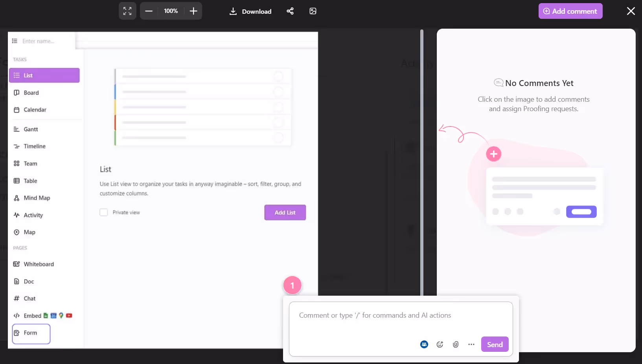
Task: Open the Timeline view
Action: pos(34,146)
